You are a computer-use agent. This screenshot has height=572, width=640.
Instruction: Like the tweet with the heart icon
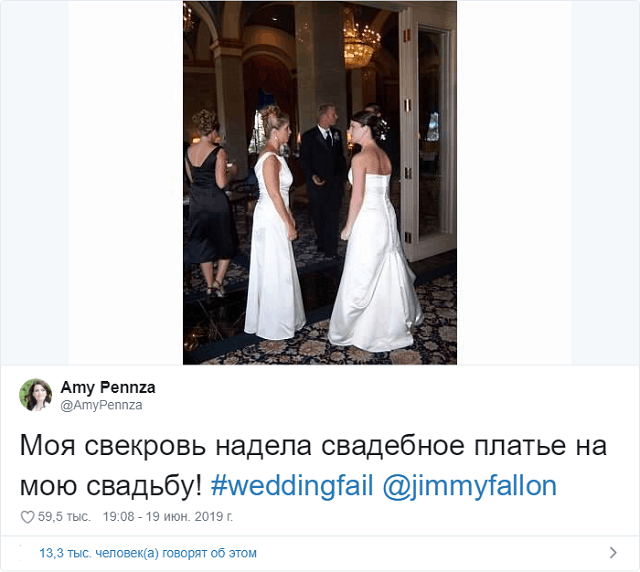27,517
